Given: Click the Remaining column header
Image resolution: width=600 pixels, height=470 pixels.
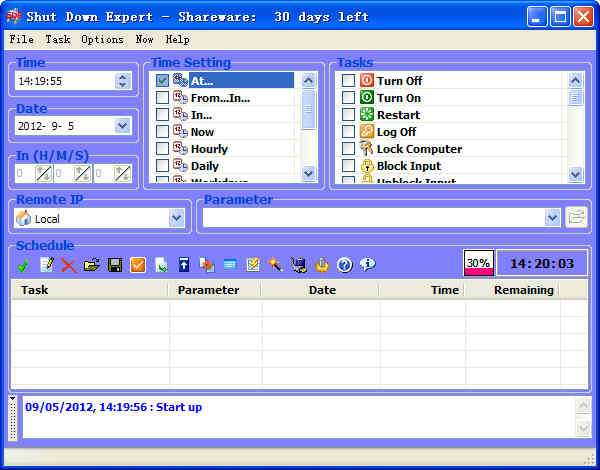Looking at the screenshot, I should [513, 290].
